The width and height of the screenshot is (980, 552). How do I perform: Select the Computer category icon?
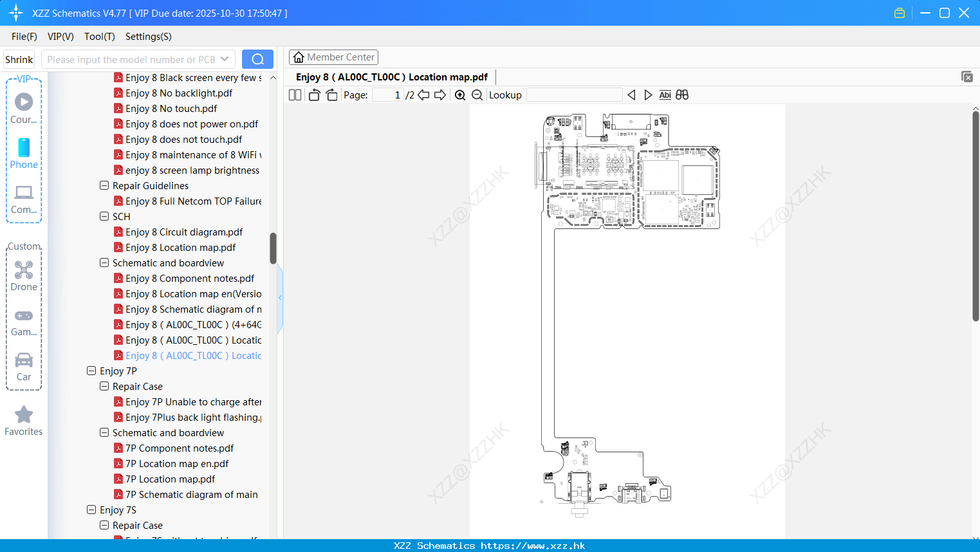24,199
